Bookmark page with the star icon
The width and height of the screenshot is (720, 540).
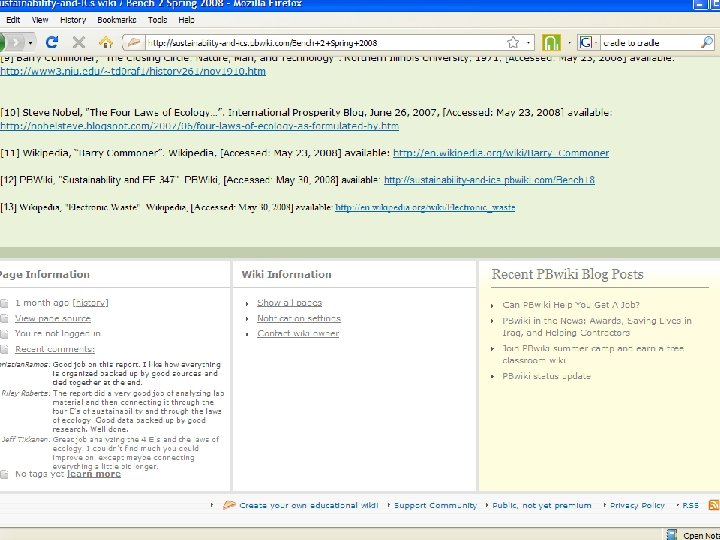[512, 43]
